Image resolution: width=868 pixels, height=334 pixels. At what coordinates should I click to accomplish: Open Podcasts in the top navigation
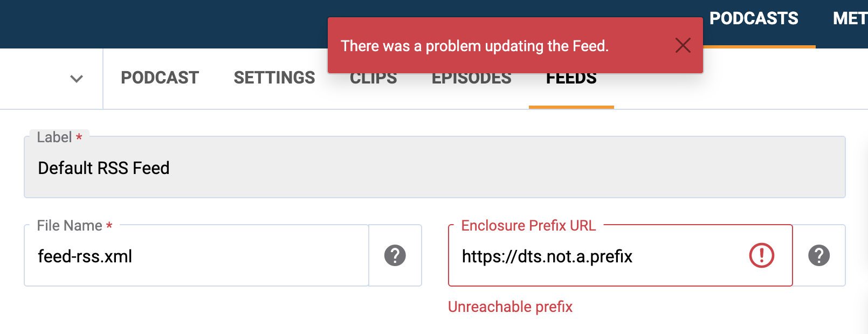coord(753,19)
